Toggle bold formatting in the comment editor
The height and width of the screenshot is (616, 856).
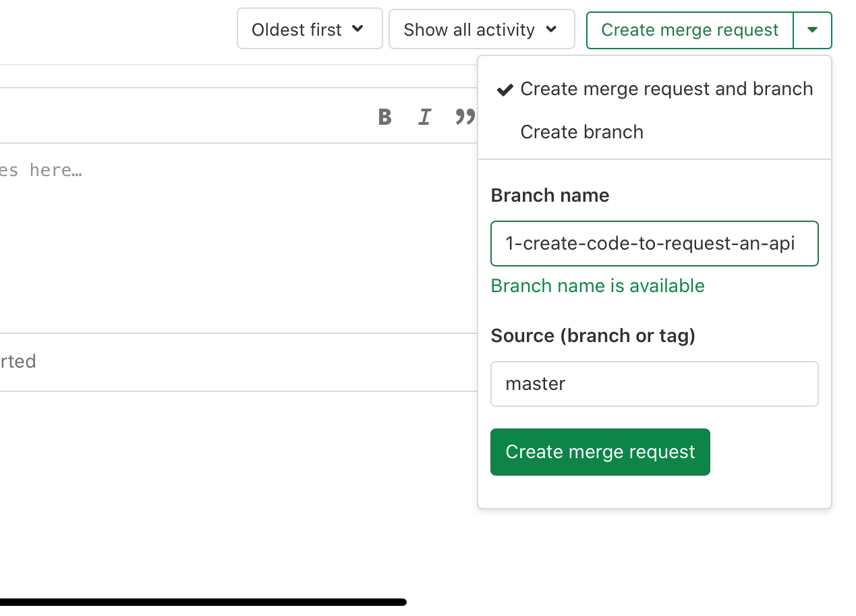tap(384, 117)
